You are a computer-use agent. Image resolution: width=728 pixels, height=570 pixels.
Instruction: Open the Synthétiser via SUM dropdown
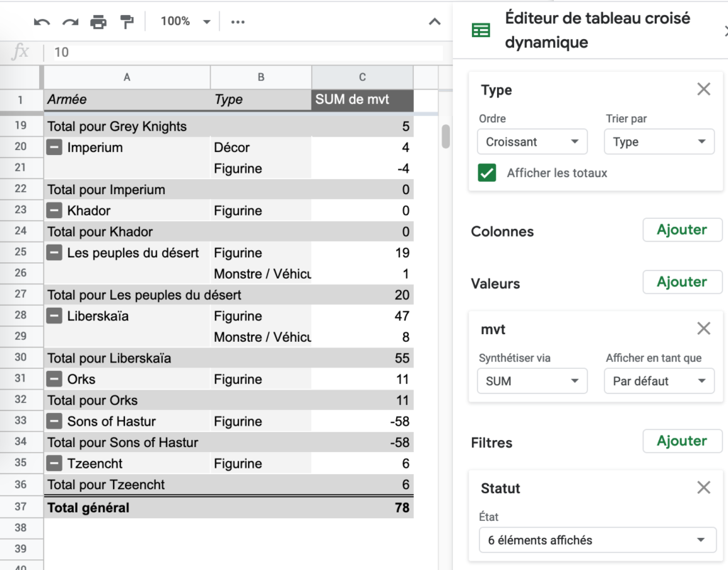[x=532, y=381]
